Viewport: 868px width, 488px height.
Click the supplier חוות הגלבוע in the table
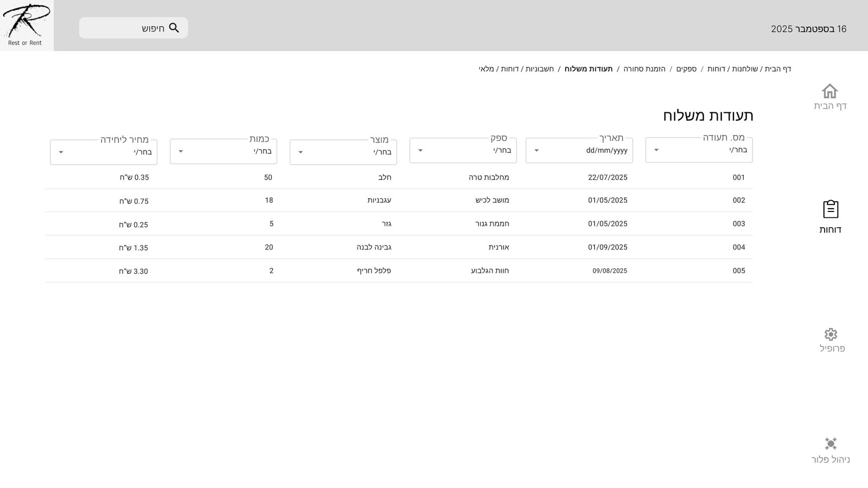[x=489, y=271]
